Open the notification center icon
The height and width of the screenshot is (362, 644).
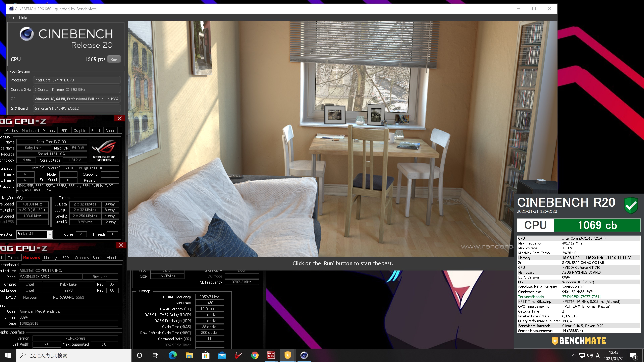[x=633, y=355]
